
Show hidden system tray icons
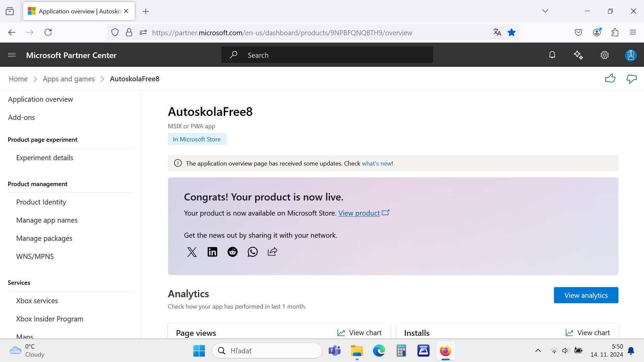click(x=538, y=351)
